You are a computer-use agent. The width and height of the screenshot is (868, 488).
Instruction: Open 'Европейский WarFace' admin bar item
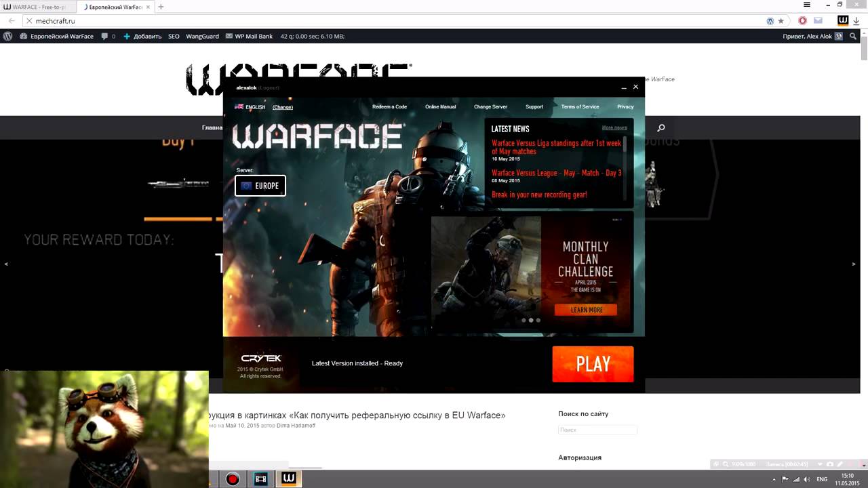(x=57, y=36)
